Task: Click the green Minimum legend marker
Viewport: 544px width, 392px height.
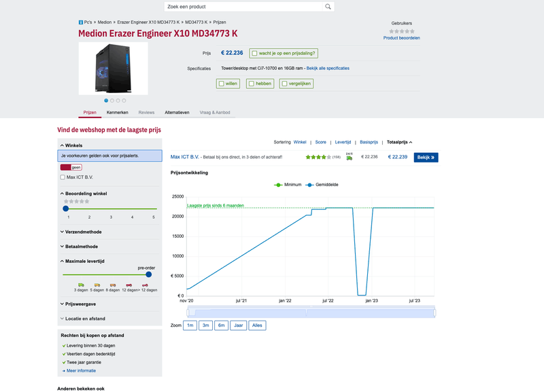Action: pos(277,184)
